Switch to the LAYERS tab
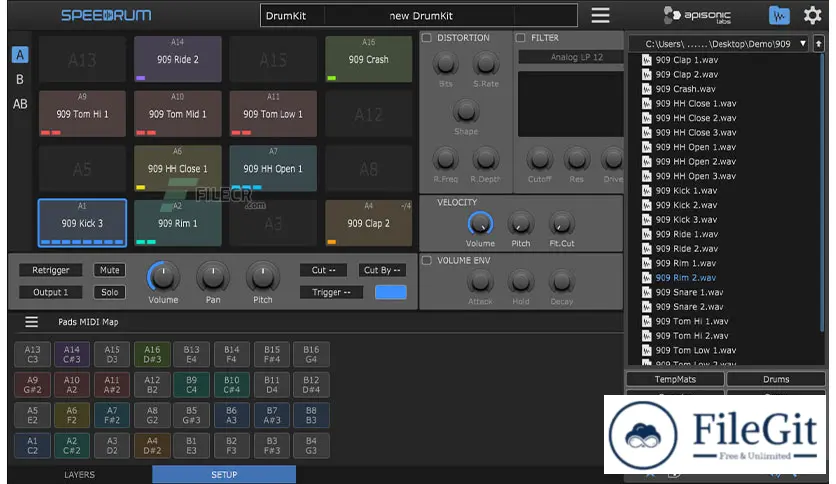Viewport: 836px width, 484px height. point(79,474)
